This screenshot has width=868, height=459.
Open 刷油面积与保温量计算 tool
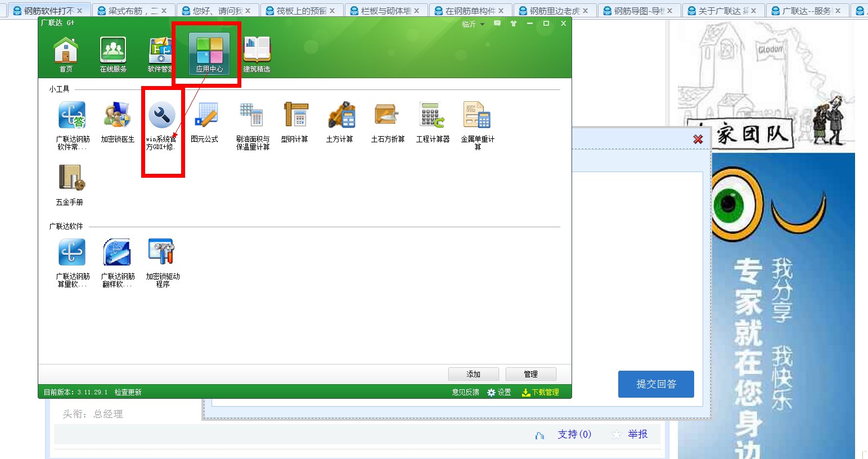pos(253,126)
